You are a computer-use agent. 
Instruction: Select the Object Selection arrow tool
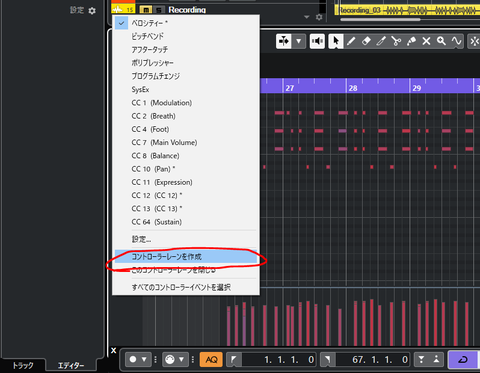(x=336, y=41)
